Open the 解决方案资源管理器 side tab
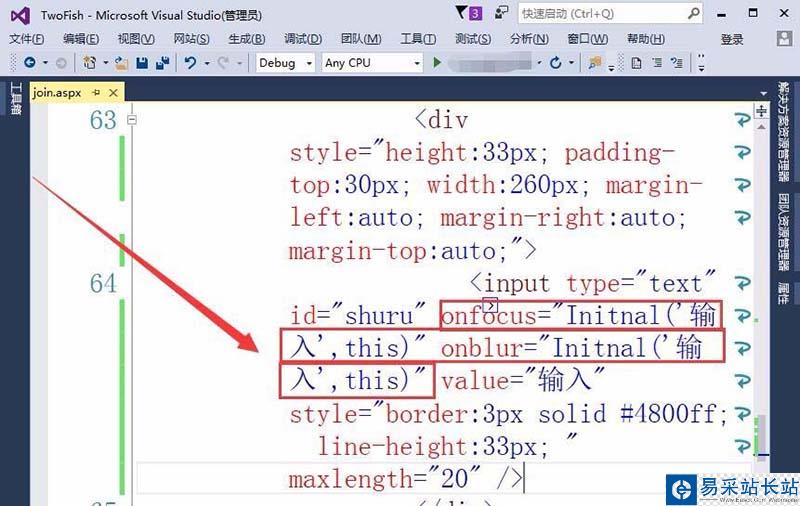This screenshot has width=800, height=506. pos(784,132)
